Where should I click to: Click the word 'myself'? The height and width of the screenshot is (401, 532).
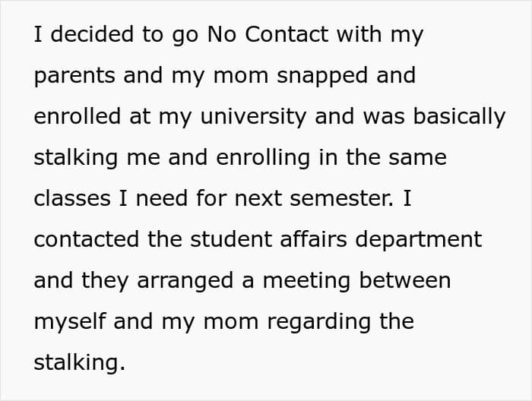pos(69,321)
